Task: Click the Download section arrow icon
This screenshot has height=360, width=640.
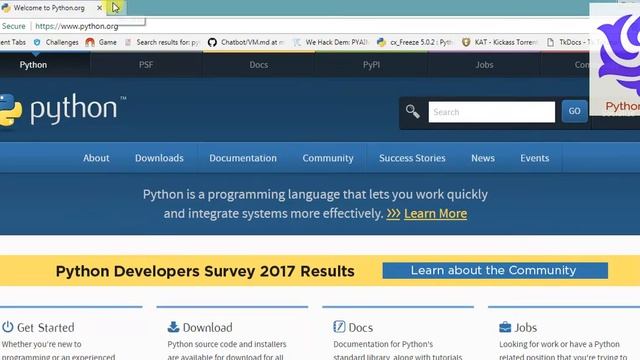Action: pos(173,327)
